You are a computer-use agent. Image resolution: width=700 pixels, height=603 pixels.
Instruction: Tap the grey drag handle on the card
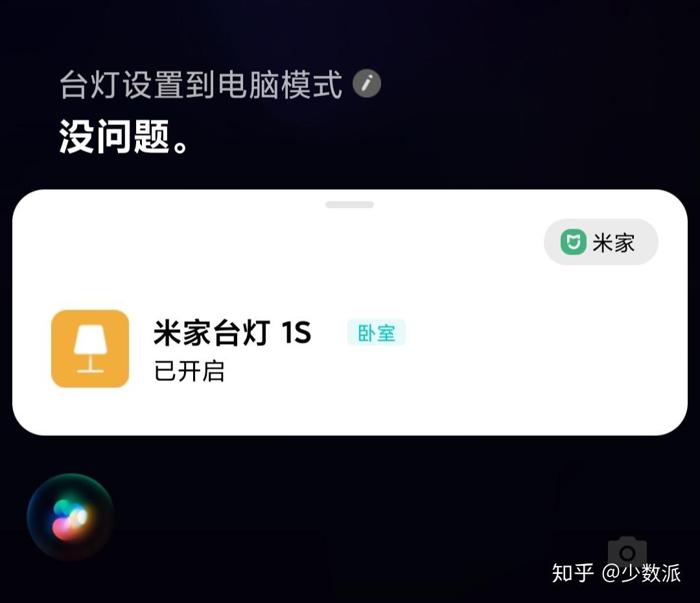tap(349, 205)
